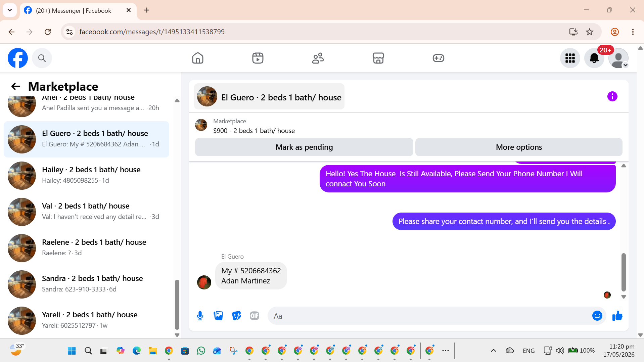Bookmark this page with the star
Screen dimensions: 644x362
[x=590, y=32]
